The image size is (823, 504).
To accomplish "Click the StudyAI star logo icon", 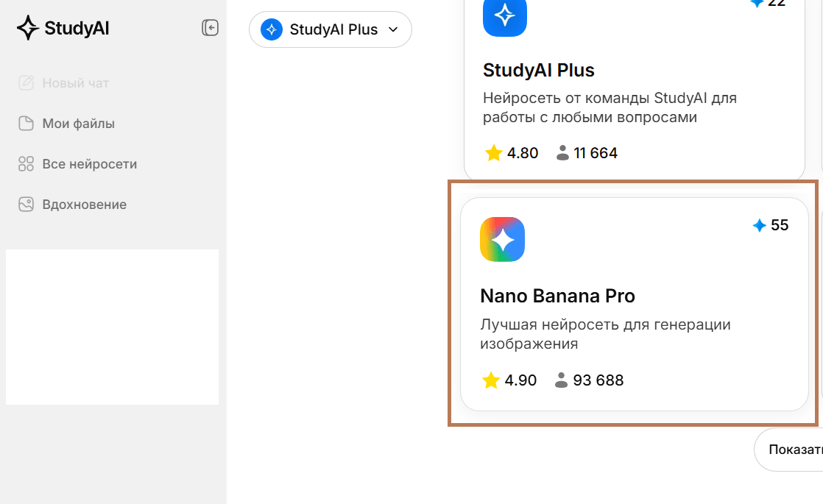I will point(27,28).
